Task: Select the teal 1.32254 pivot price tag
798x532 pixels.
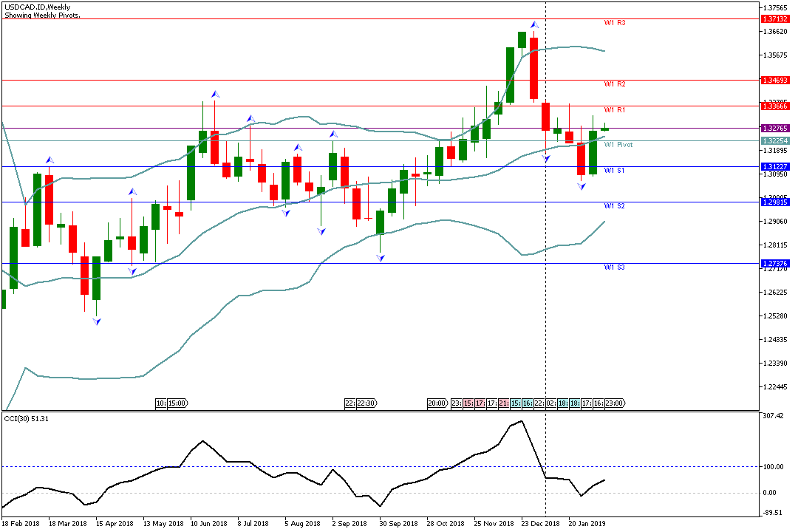Action: tap(775, 140)
